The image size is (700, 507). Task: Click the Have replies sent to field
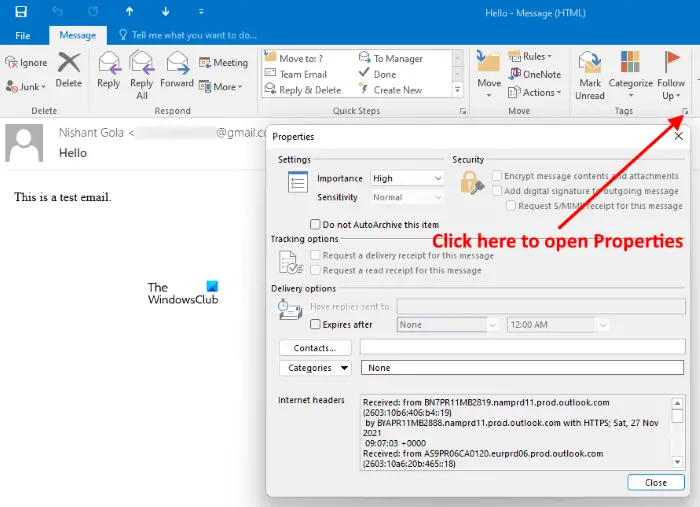click(541, 306)
